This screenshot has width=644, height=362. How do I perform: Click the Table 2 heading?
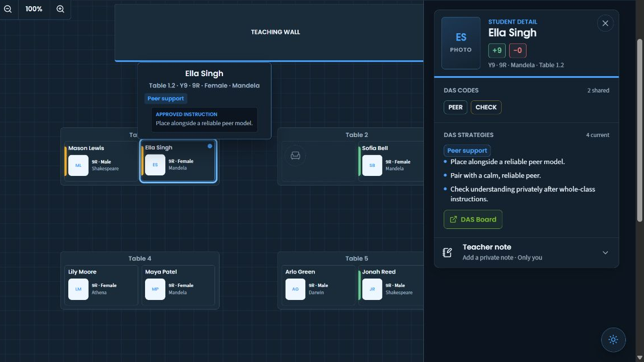357,135
